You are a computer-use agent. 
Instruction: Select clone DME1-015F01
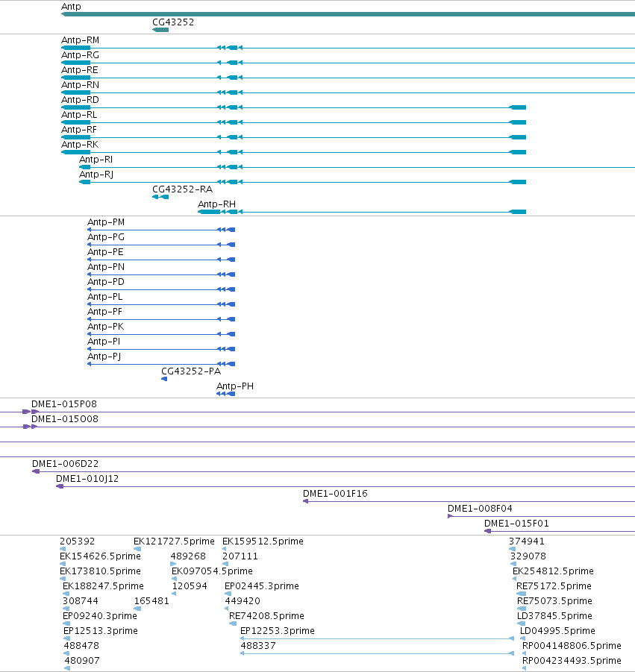click(516, 524)
